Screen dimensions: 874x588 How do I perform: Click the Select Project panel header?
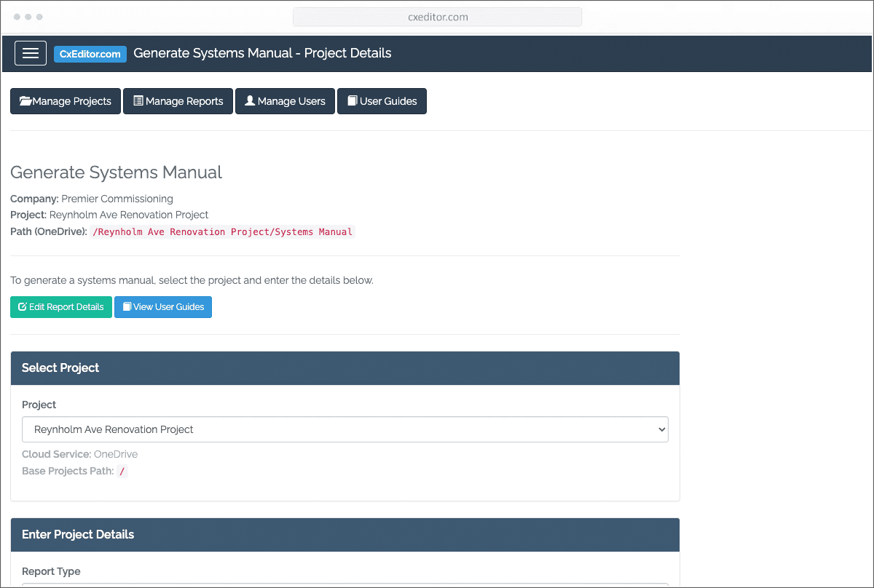(x=345, y=368)
